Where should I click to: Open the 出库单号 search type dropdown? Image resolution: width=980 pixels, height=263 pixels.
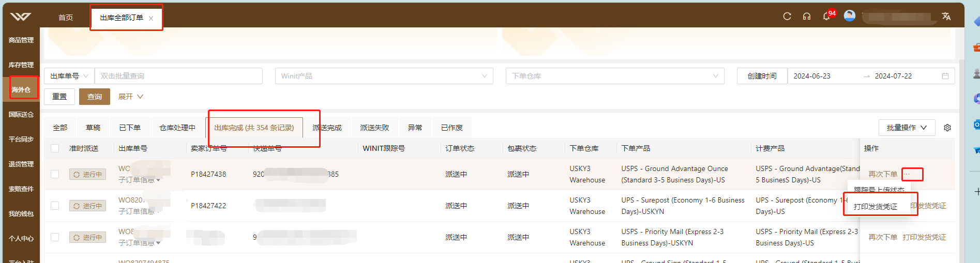(69, 76)
